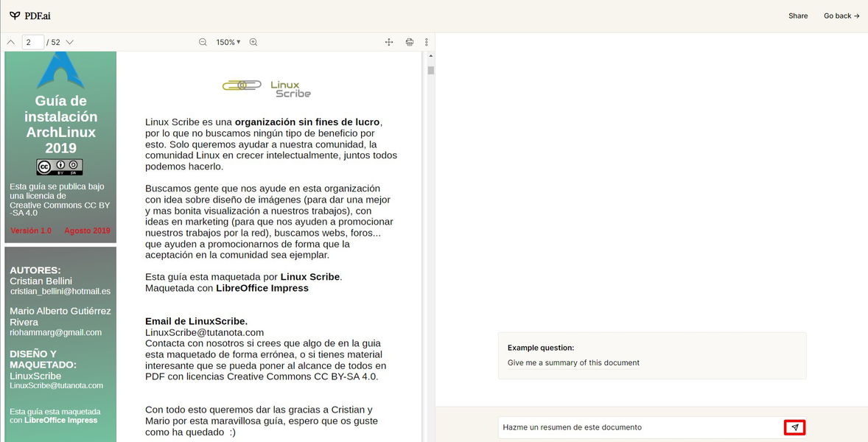Click the '/ 52' total pages text
Image resolution: width=868 pixels, height=442 pixels.
click(54, 42)
